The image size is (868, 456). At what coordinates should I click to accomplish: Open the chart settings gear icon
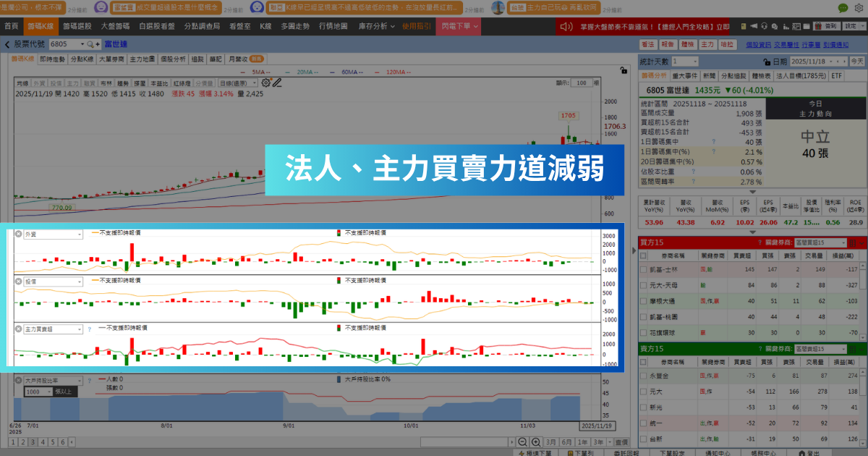[266, 83]
